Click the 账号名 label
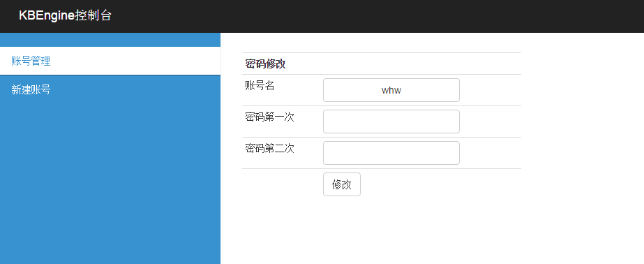Image resolution: width=644 pixels, height=264 pixels. tap(260, 85)
